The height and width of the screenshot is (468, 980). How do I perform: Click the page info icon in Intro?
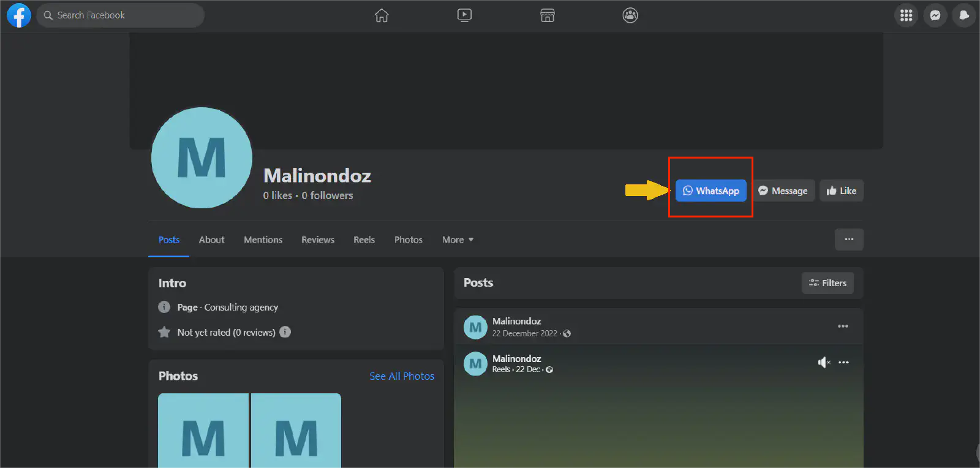[164, 307]
